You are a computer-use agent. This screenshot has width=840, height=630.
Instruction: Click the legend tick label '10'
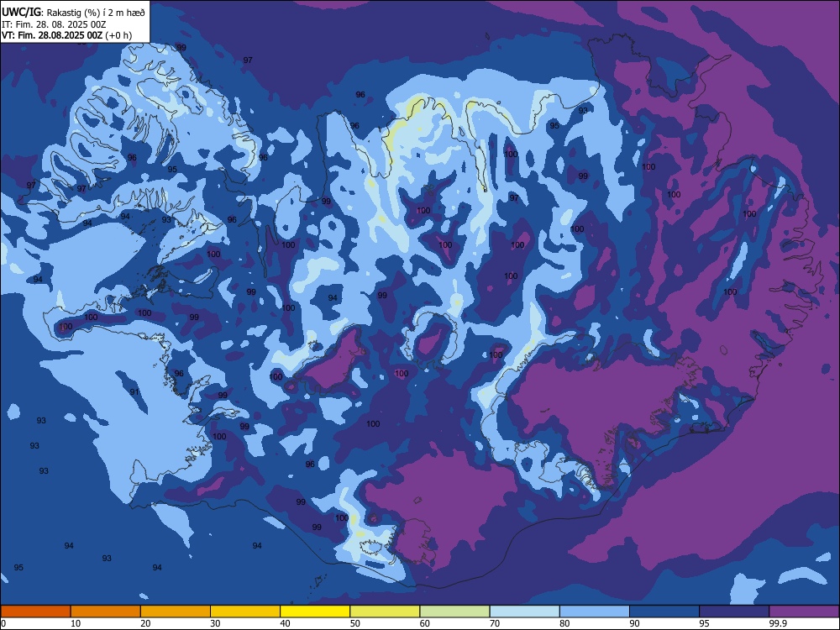(76, 623)
